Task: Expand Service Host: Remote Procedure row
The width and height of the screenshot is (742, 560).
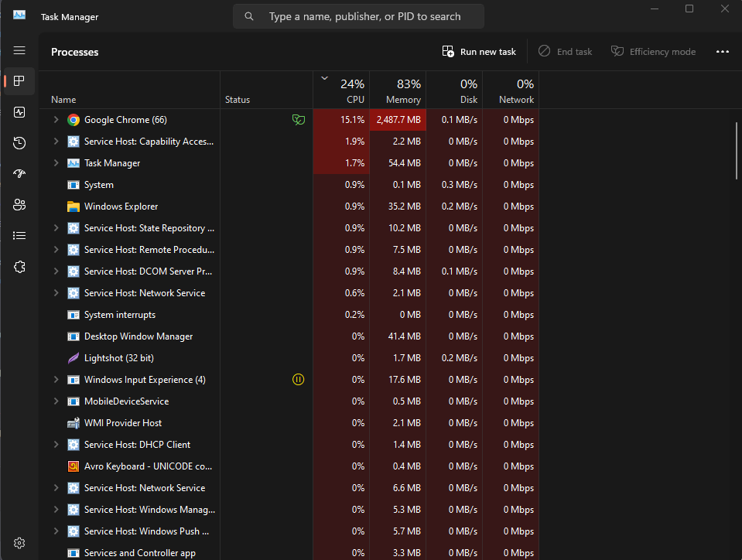Action: (56, 250)
